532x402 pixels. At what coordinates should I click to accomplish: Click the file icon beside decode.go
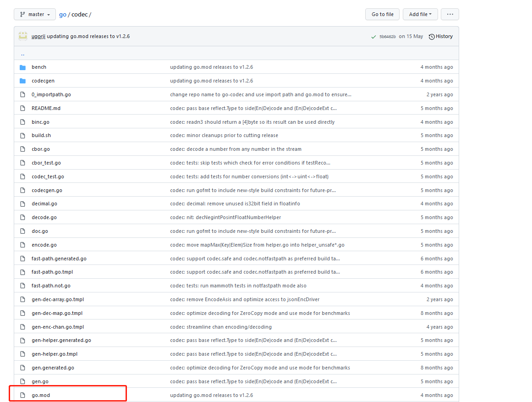point(22,217)
